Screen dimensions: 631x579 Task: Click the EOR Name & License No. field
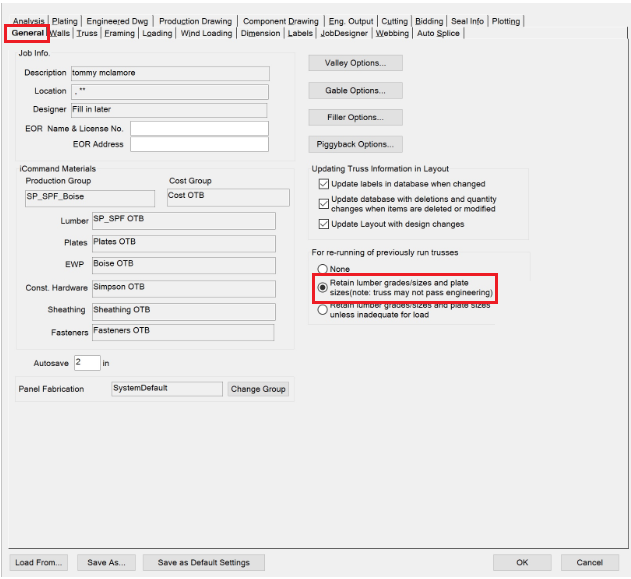199,129
